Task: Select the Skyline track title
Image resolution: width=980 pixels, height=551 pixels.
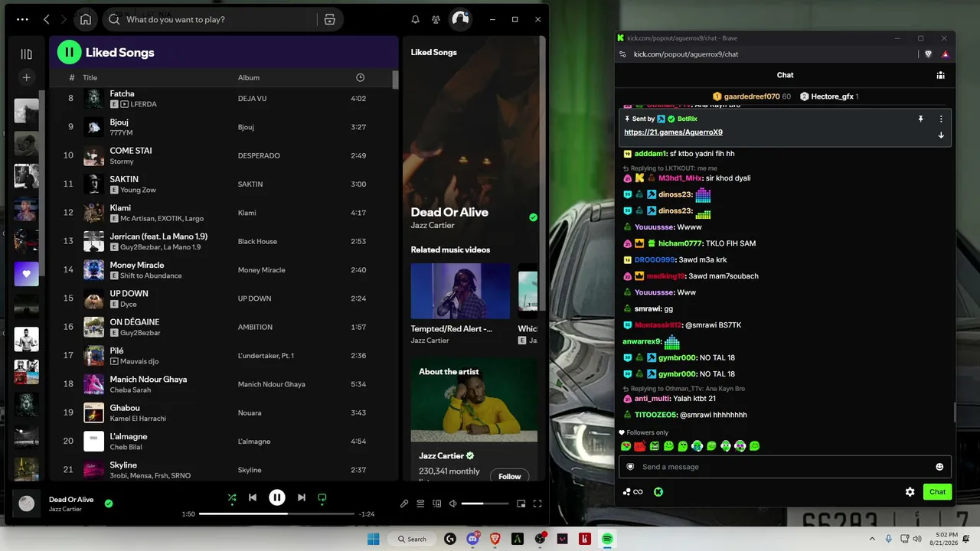Action: click(x=123, y=465)
